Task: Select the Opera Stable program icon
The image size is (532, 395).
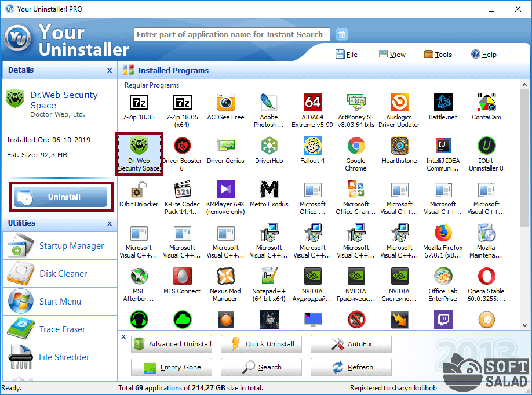Action: click(x=486, y=277)
